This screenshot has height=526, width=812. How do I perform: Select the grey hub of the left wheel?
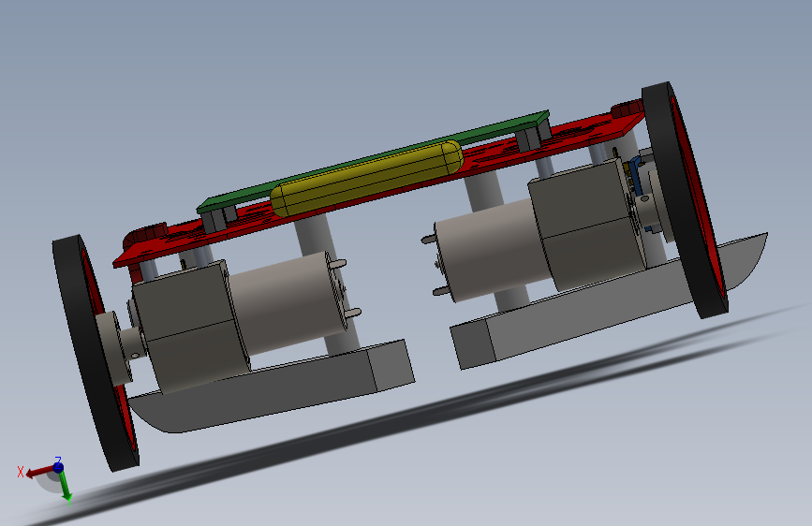tap(113, 348)
